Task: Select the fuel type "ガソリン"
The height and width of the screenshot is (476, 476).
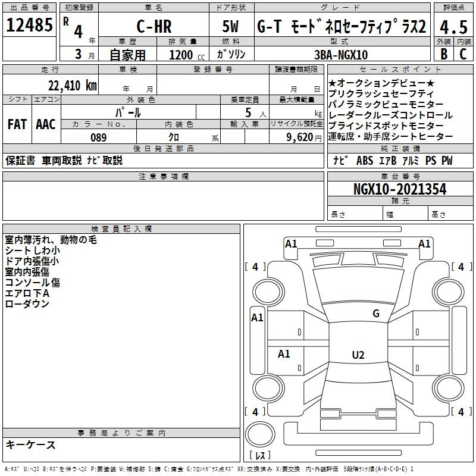Action: point(231,54)
